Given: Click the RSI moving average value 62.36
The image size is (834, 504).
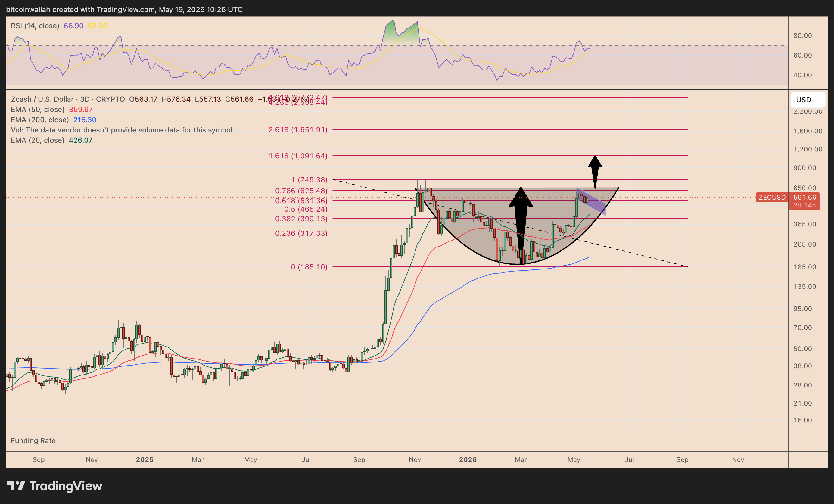Looking at the screenshot, I should 98,26.
